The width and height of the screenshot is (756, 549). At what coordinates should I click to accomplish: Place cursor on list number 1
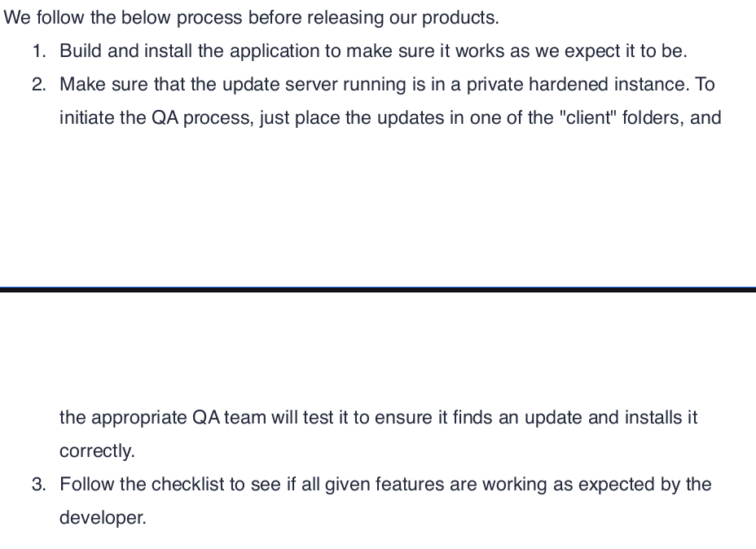(x=39, y=51)
